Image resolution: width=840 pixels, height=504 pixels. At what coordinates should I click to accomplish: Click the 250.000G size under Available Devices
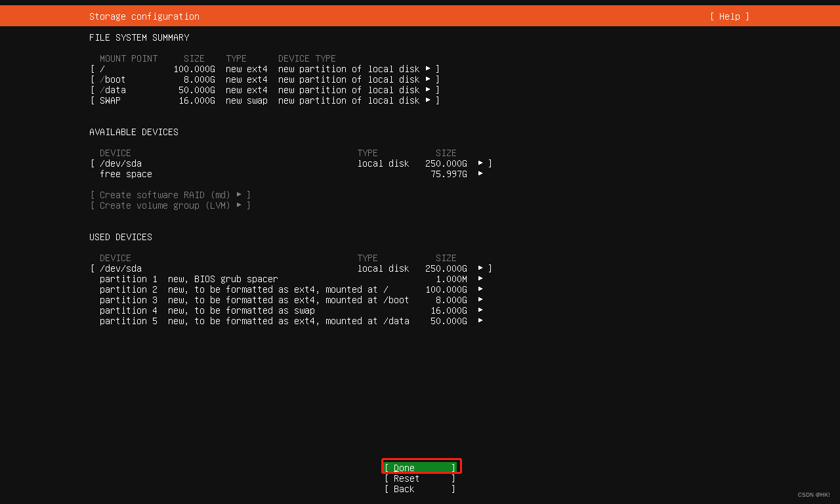click(x=446, y=163)
